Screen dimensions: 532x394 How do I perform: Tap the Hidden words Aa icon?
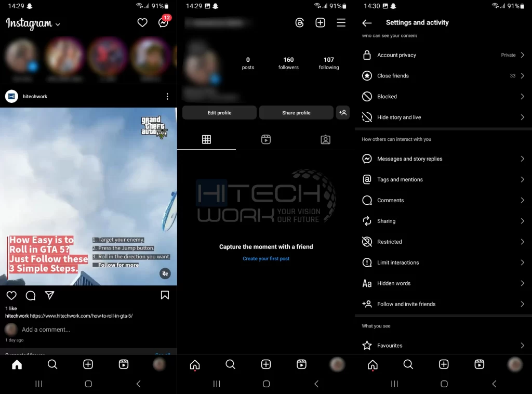coord(367,283)
